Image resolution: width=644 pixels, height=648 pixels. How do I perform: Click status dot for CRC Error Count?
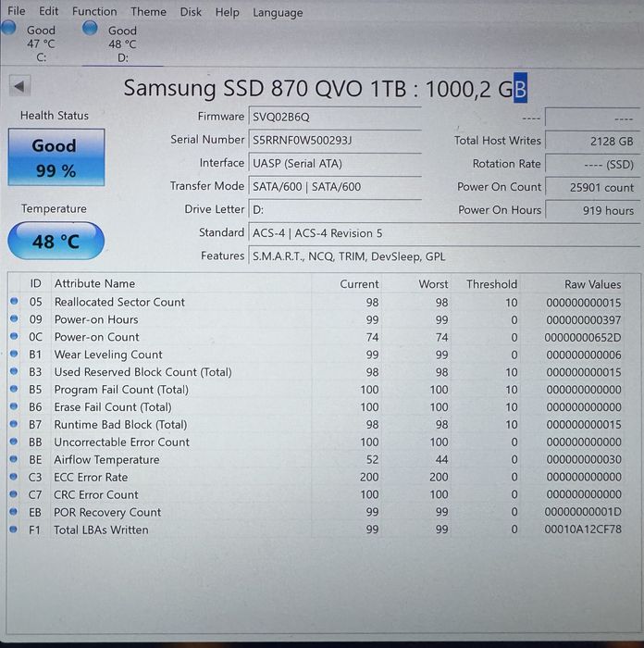click(x=14, y=493)
